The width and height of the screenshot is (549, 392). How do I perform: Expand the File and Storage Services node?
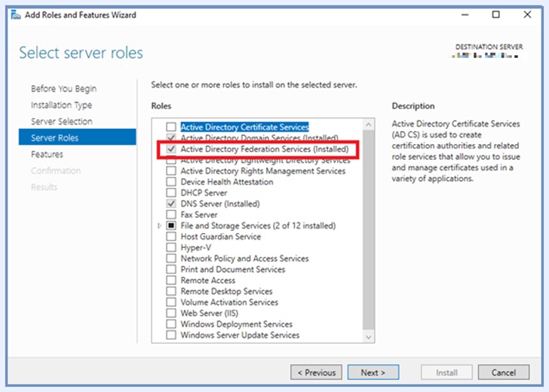159,225
